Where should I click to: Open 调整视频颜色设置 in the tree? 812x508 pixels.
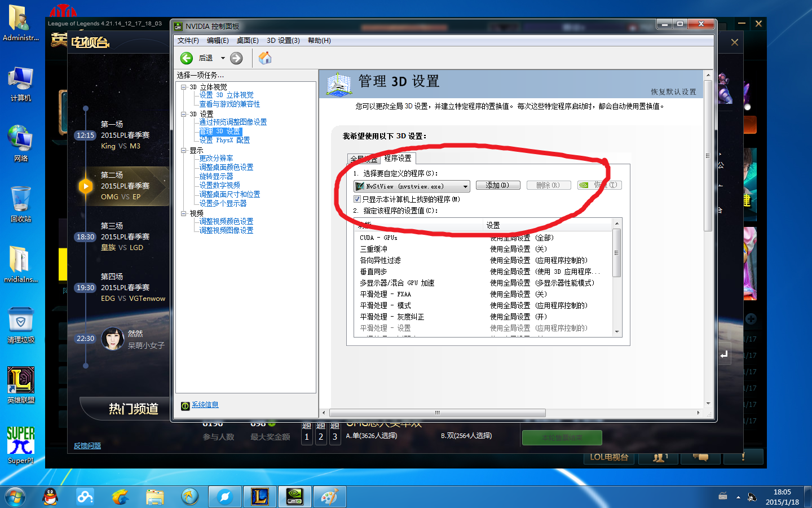(226, 221)
